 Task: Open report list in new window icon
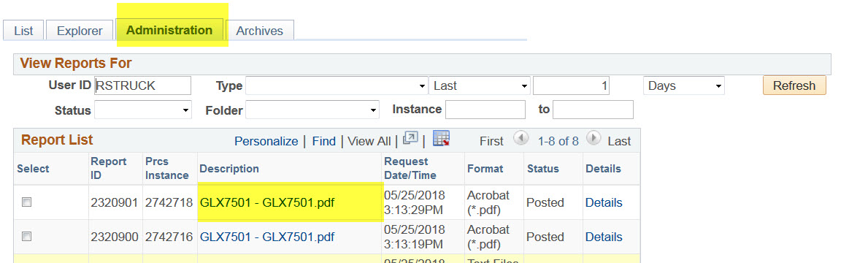coord(410,139)
